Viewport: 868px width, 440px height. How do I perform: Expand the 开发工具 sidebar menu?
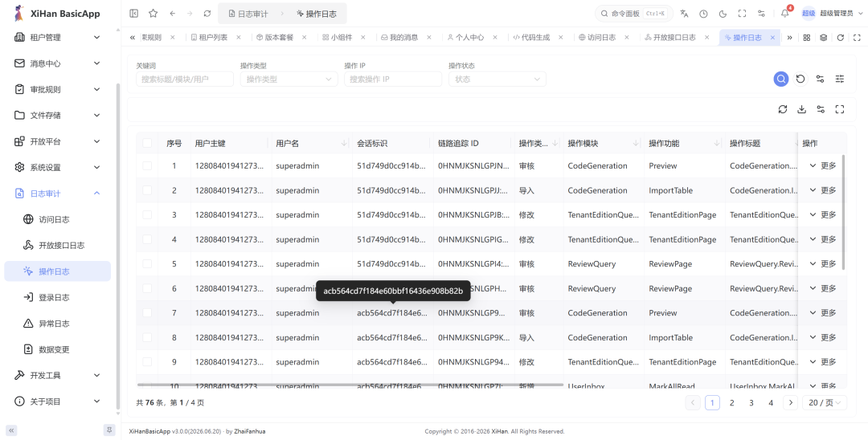pos(58,375)
